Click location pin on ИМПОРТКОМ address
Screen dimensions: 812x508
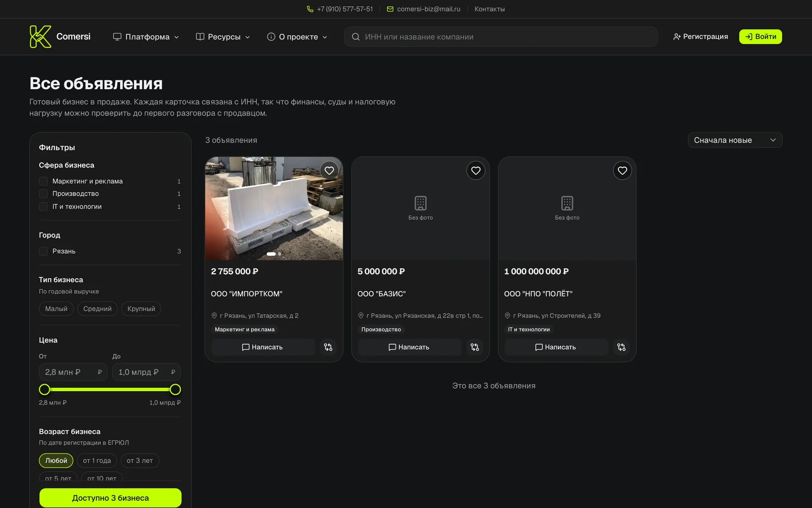(x=214, y=315)
